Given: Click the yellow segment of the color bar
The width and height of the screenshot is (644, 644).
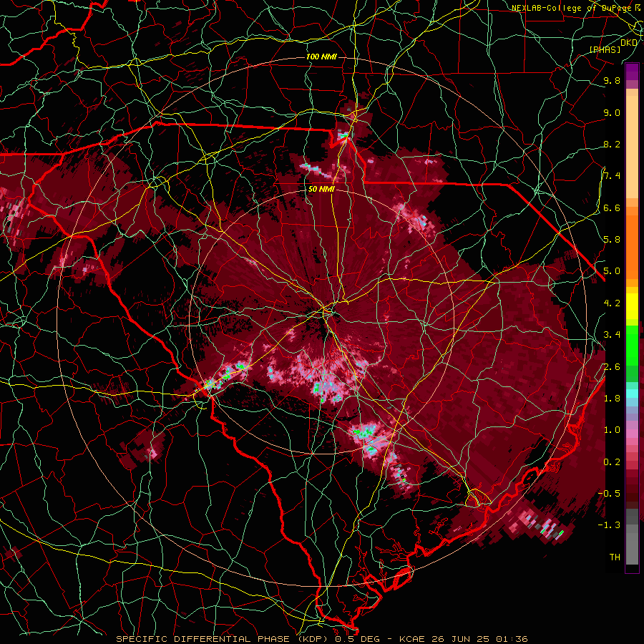Looking at the screenshot, I should [632, 306].
